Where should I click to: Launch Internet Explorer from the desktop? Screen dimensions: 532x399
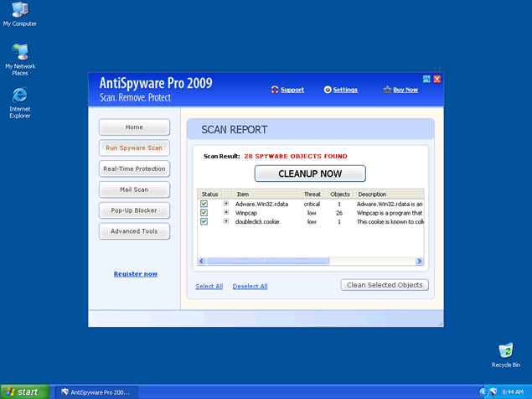[x=19, y=96]
